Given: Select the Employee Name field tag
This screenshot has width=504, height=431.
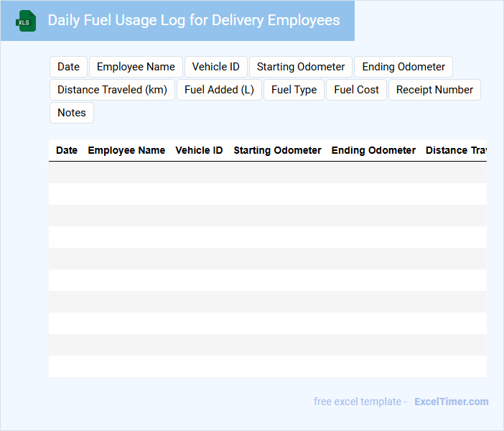Looking at the screenshot, I should [136, 67].
